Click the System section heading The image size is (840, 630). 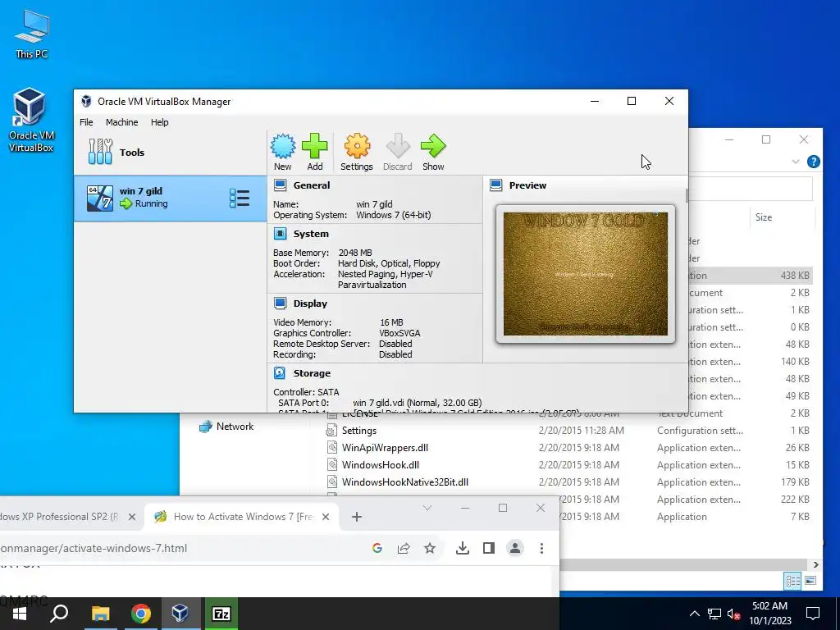(311, 234)
